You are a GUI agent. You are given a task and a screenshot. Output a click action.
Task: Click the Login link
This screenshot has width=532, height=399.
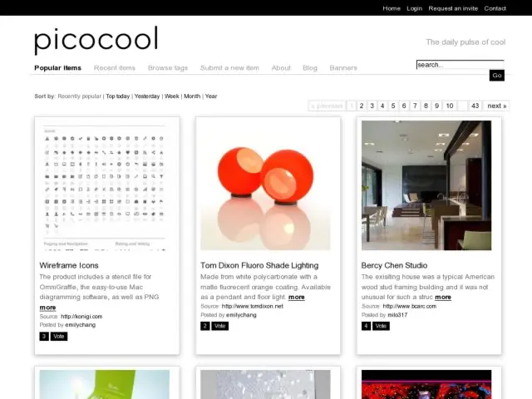(414, 8)
